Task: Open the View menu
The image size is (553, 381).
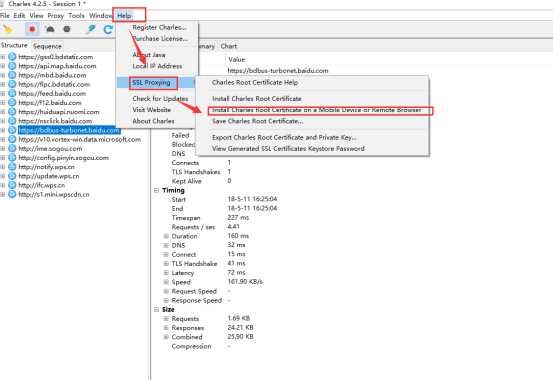Action: tap(36, 16)
